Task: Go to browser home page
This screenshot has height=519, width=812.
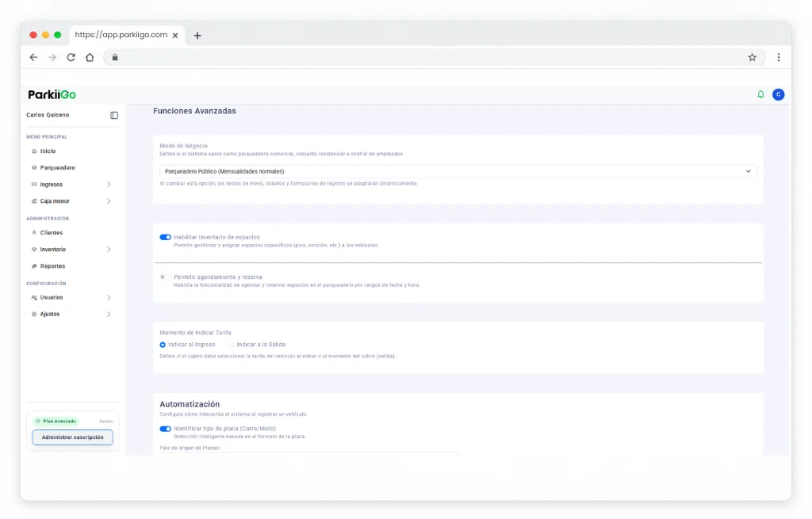Action: tap(90, 57)
